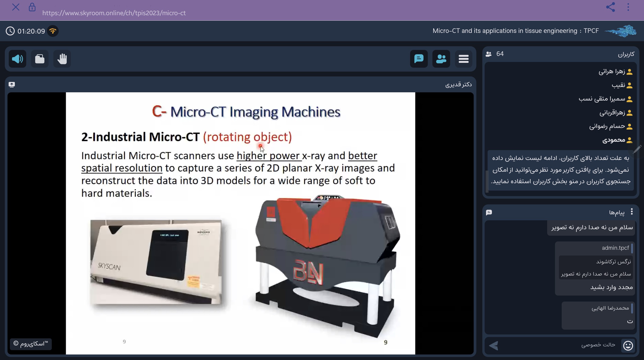
Task: Open participants list icon
Action: (x=440, y=58)
